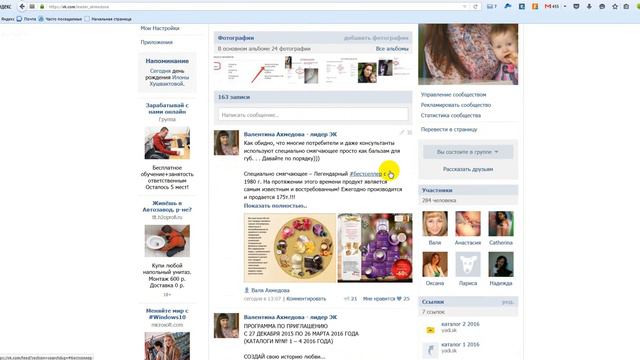Open the каталог 2 2016 link
The height and width of the screenshot is (360, 640).
click(x=460, y=324)
